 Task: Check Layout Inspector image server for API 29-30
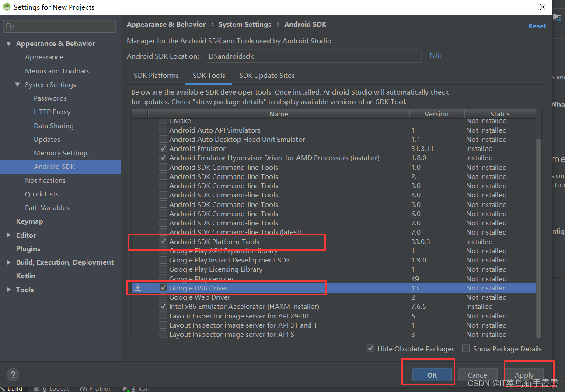coord(163,316)
